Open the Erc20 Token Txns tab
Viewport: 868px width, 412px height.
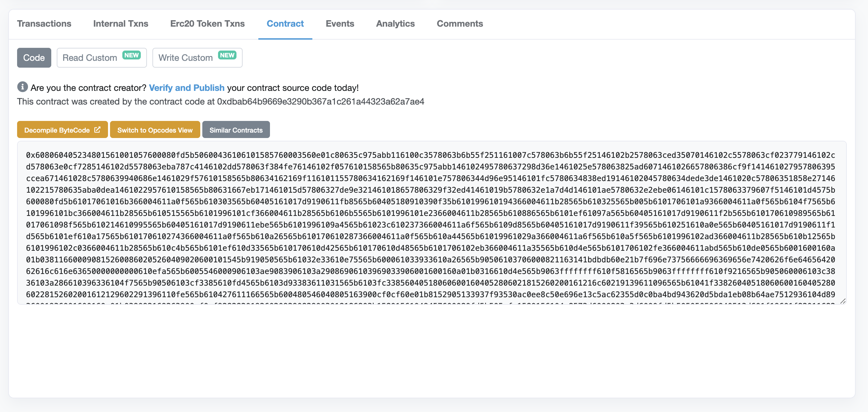click(207, 24)
